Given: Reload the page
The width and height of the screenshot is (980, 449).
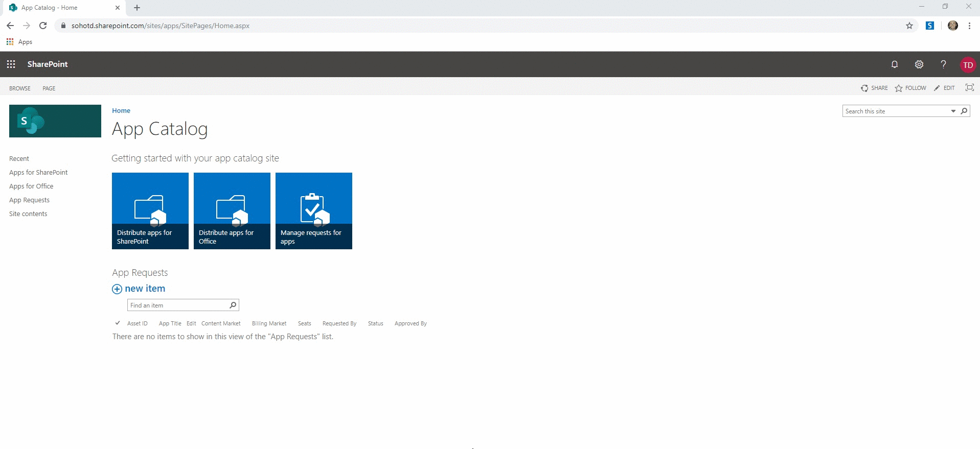Looking at the screenshot, I should [x=43, y=26].
